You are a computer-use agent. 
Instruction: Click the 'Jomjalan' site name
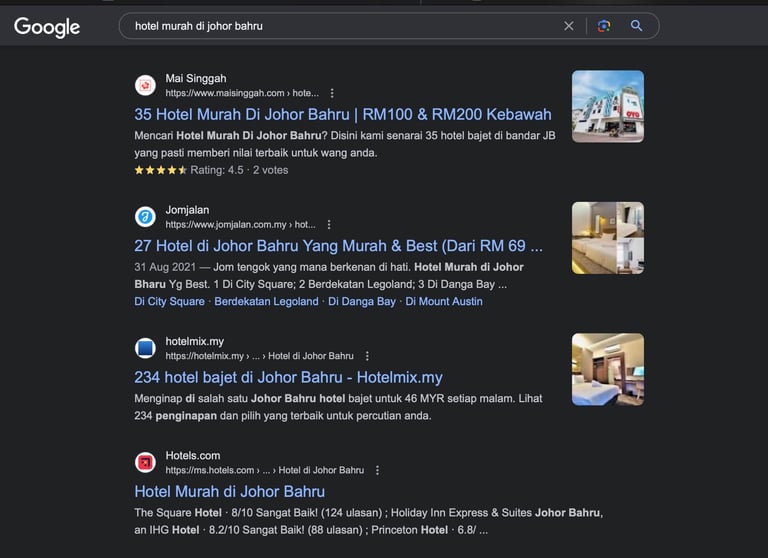point(187,210)
